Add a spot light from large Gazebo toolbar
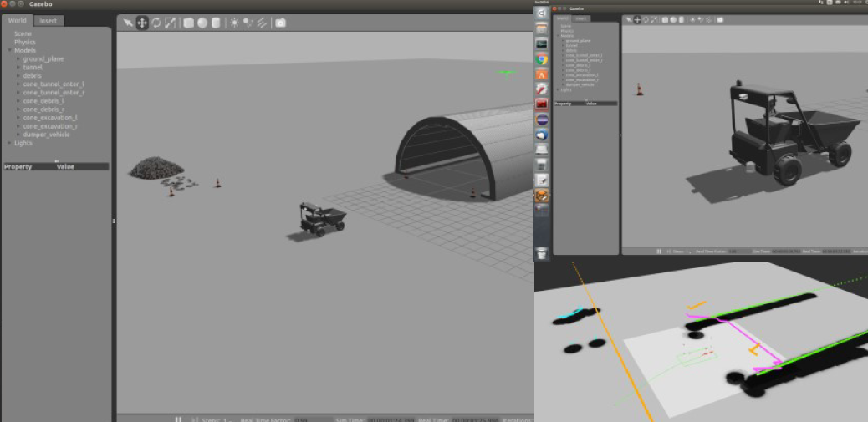Viewport: 868px width, 422px height. (x=248, y=23)
